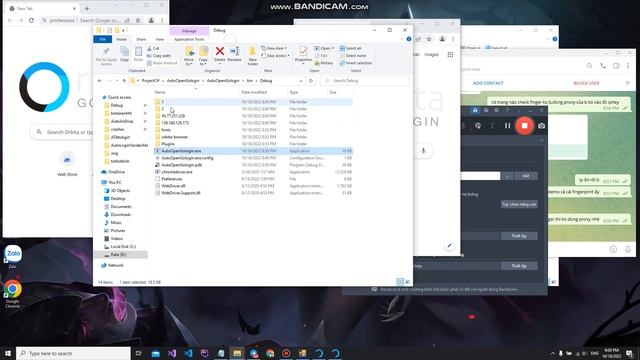The image size is (640, 360).
Task: Open the New item dropdown
Action: tap(274, 48)
